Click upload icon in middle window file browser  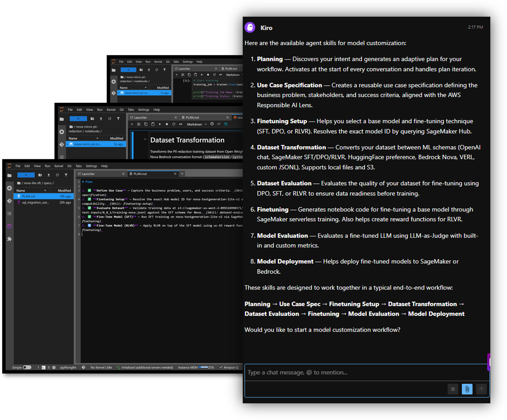(x=101, y=118)
